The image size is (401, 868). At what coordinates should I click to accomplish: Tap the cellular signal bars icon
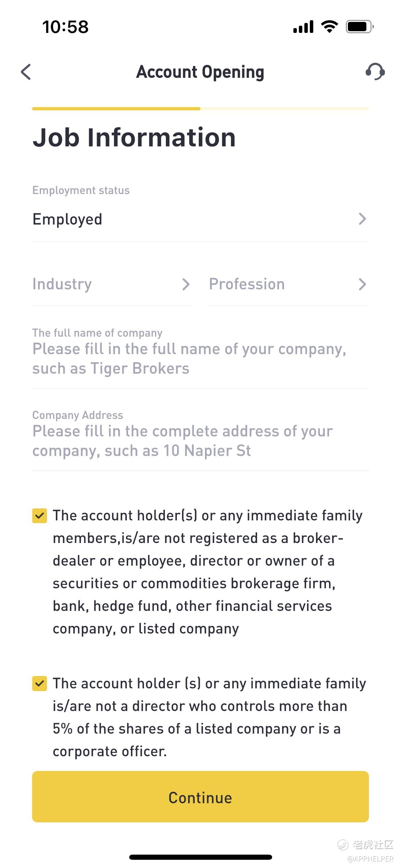click(303, 27)
